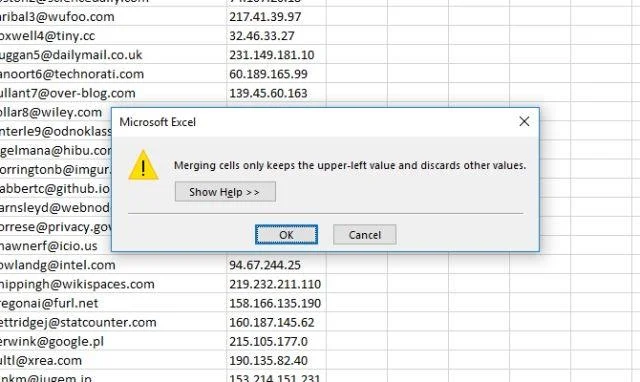Click the tiny.cc email cell
Image resolution: width=640 pixels, height=382 pixels.
coord(113,36)
